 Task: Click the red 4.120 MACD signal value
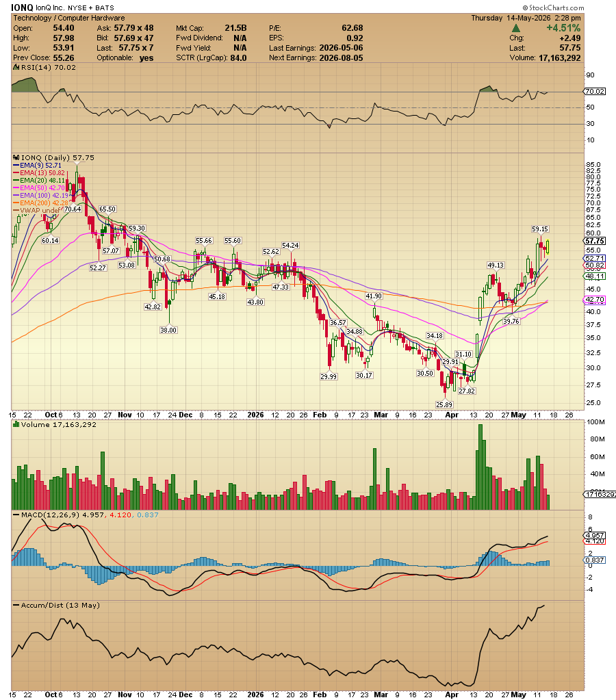(x=120, y=515)
